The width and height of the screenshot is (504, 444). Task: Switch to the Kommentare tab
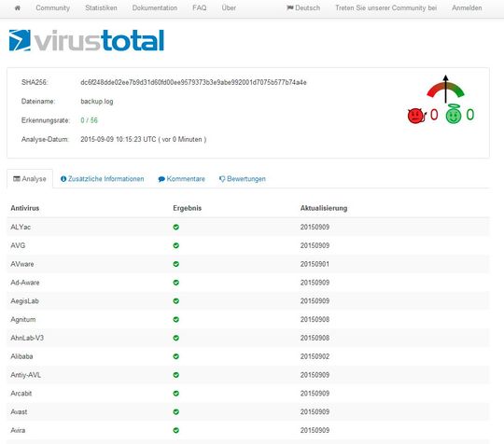coord(182,179)
